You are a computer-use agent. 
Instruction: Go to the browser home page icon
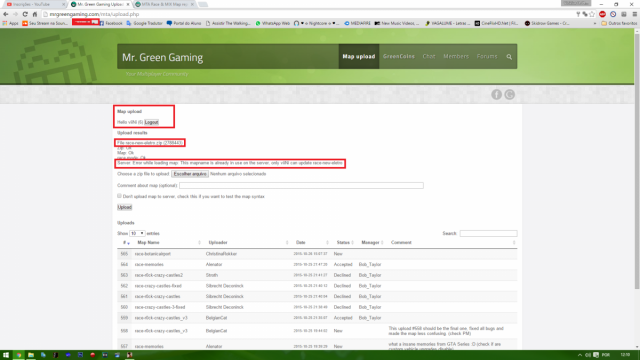[35, 14]
